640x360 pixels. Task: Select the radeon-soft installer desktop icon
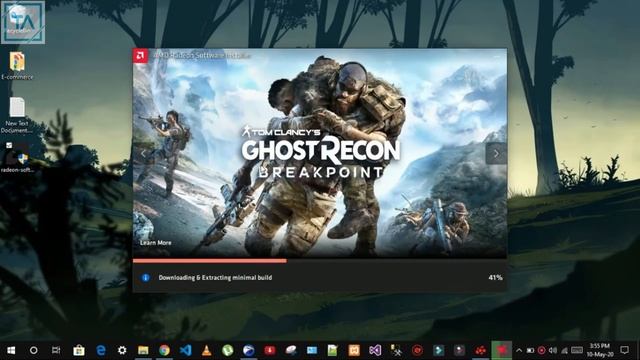17,158
